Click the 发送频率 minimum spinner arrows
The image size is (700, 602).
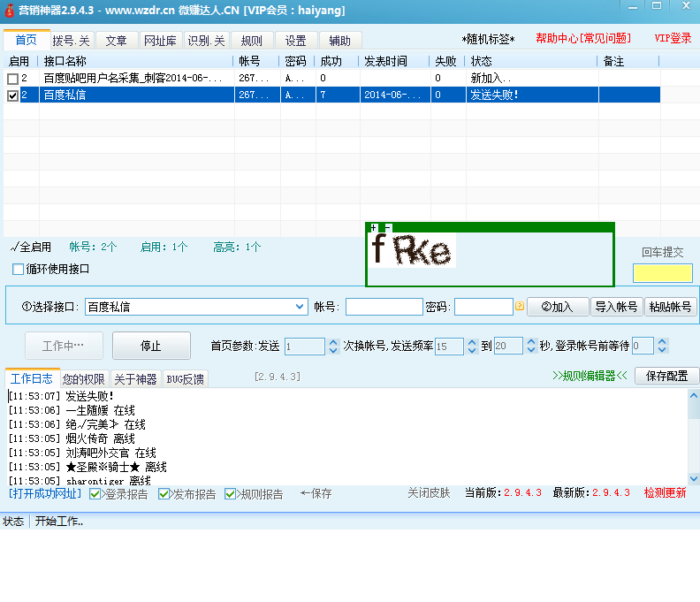coord(470,346)
